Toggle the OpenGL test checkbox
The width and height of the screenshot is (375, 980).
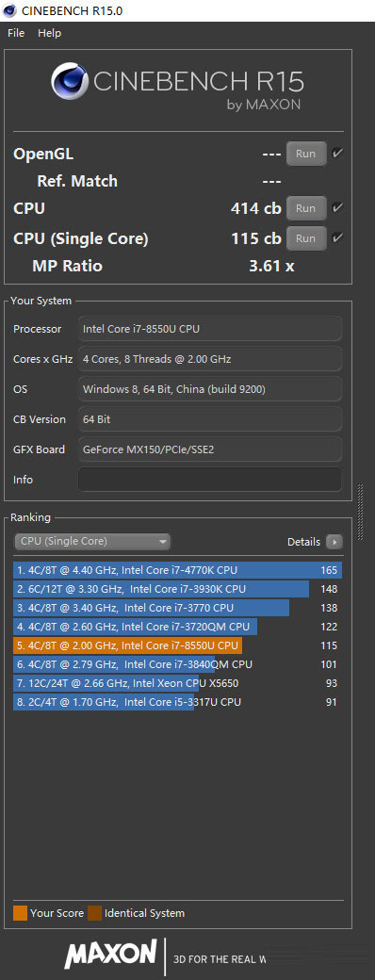point(337,153)
